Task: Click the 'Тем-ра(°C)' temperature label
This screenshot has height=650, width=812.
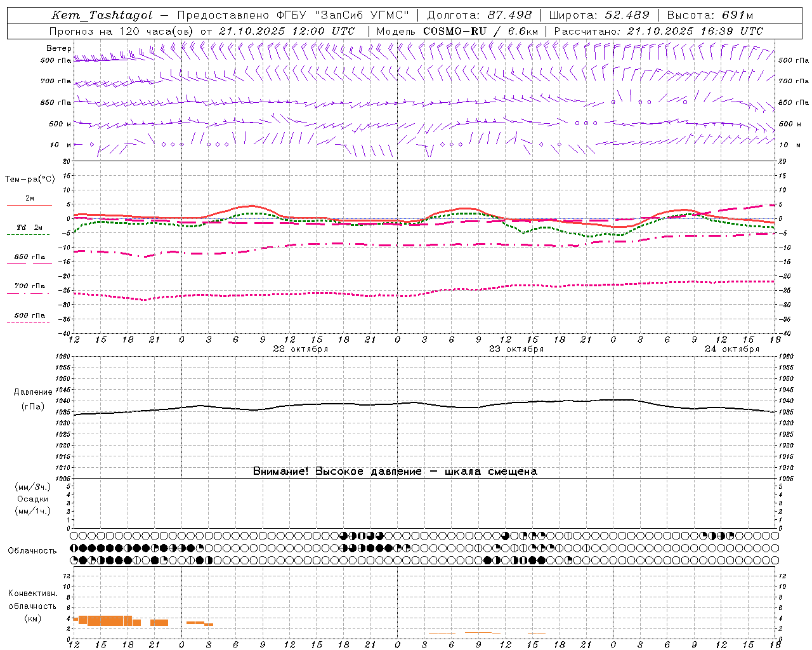Action: [x=30, y=180]
